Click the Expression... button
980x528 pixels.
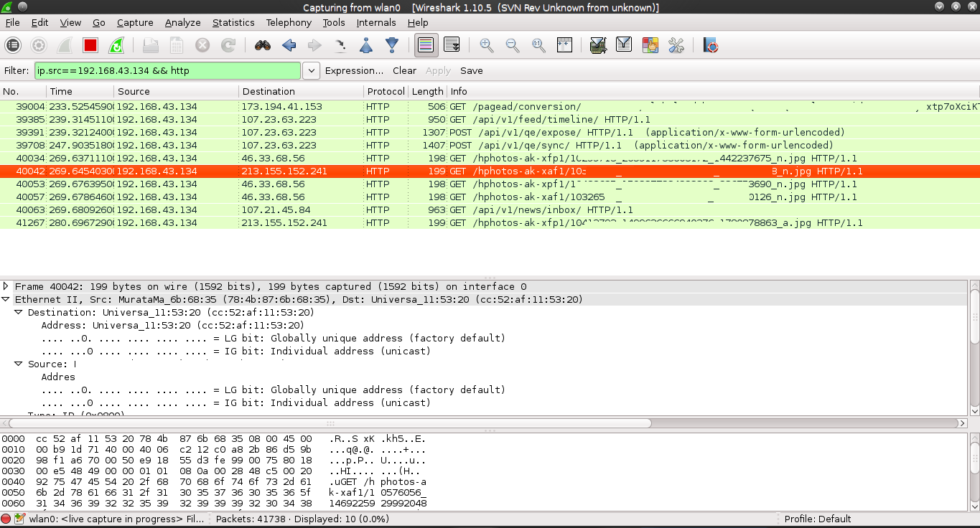coord(354,71)
